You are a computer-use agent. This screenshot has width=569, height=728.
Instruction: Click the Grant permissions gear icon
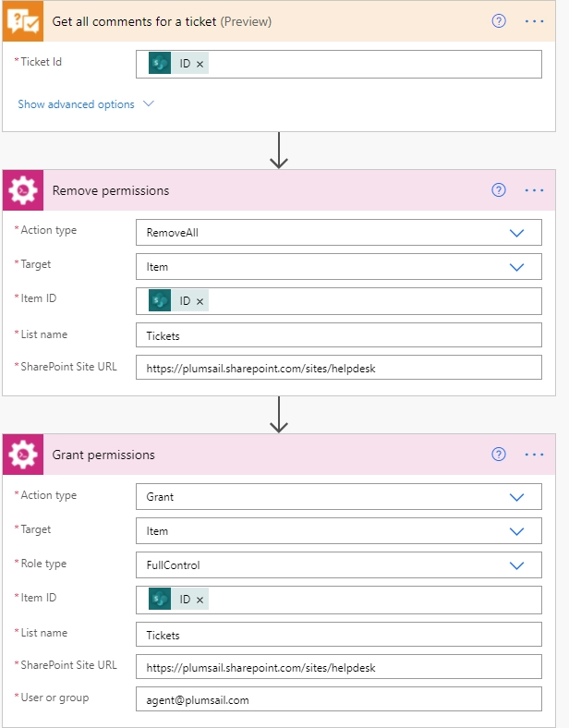pos(23,455)
